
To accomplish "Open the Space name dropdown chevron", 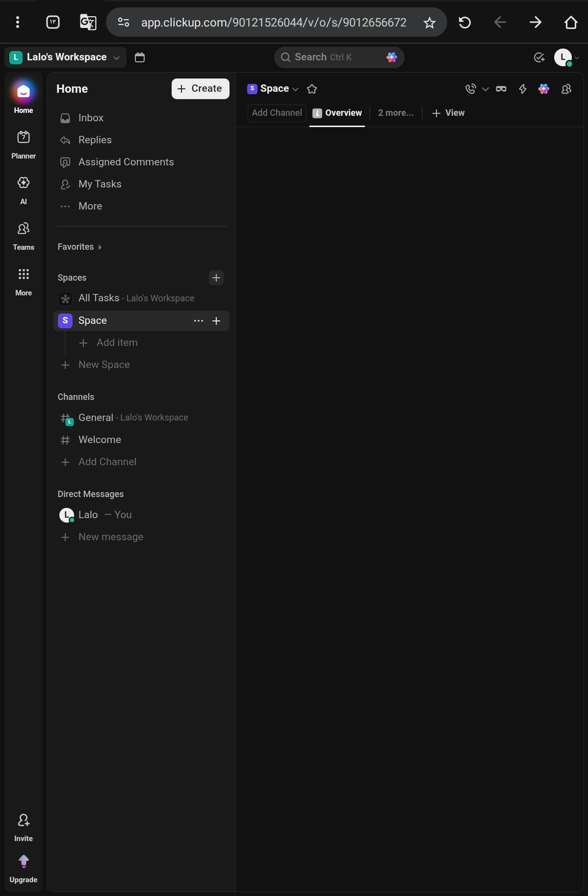I will click(295, 89).
